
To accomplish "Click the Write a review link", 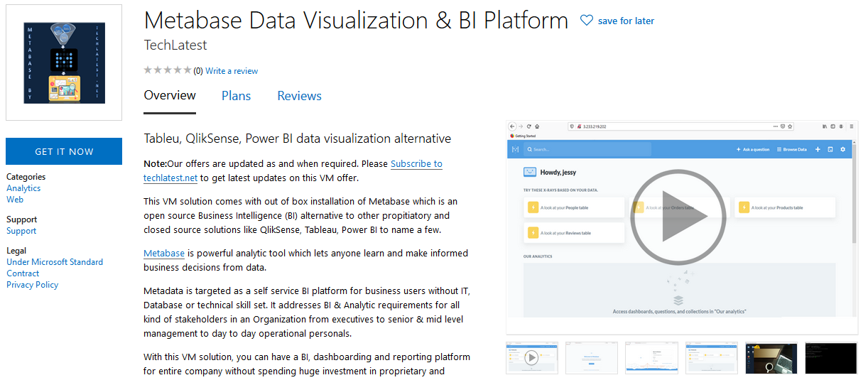I will [232, 71].
